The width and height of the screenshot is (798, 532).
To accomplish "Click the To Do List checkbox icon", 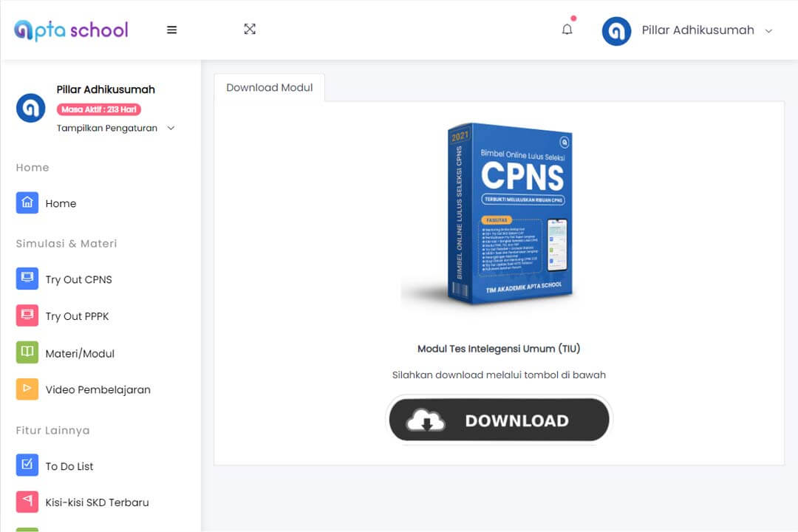I will click(x=27, y=465).
